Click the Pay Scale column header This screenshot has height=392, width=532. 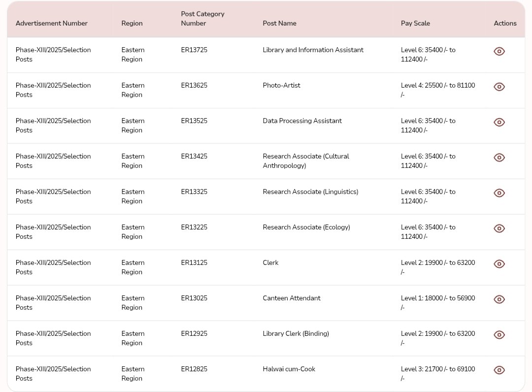[415, 23]
